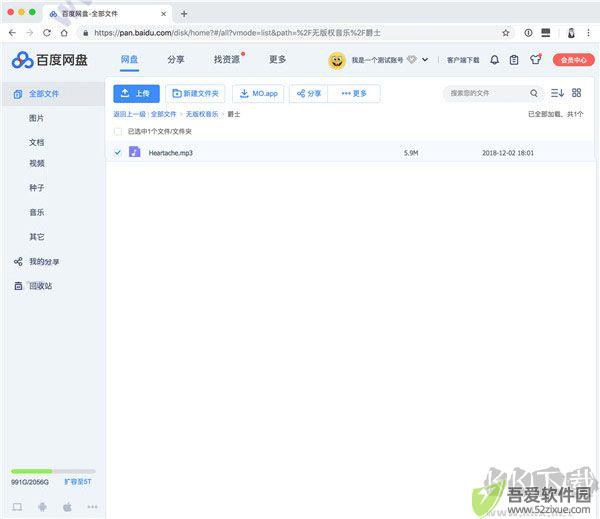The width and height of the screenshot is (600, 519).
Task: Open the browser three-dot menu
Action: (589, 33)
